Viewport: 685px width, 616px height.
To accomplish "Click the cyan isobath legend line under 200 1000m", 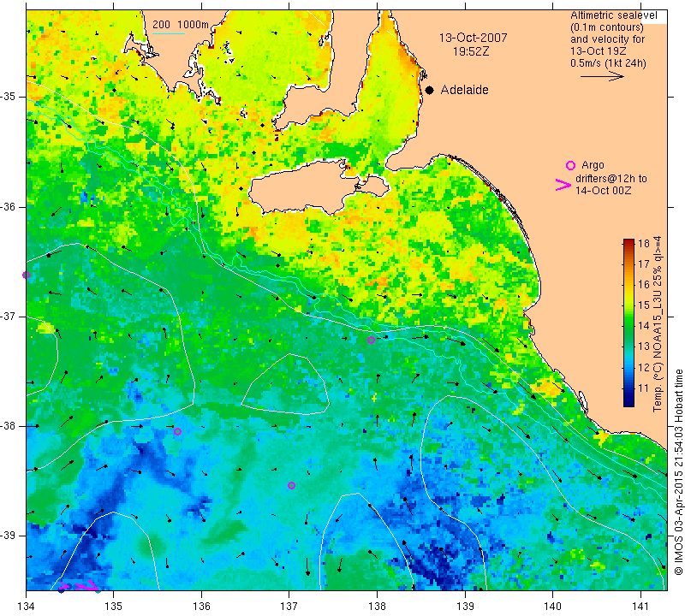I will click(x=168, y=33).
